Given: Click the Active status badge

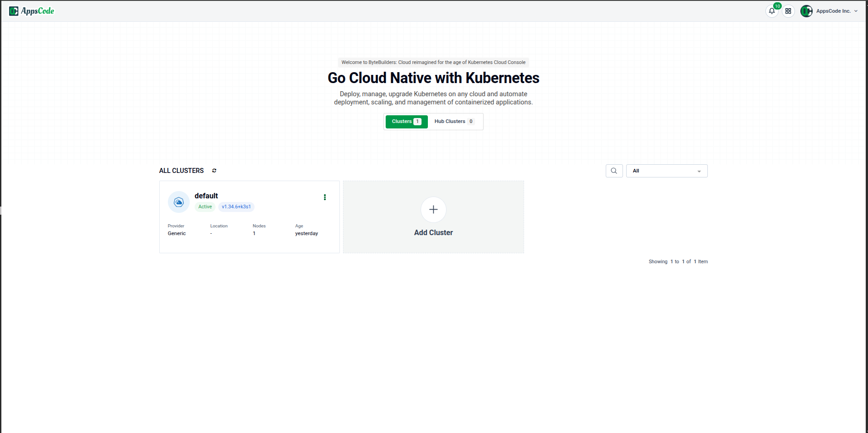Looking at the screenshot, I should (x=205, y=207).
